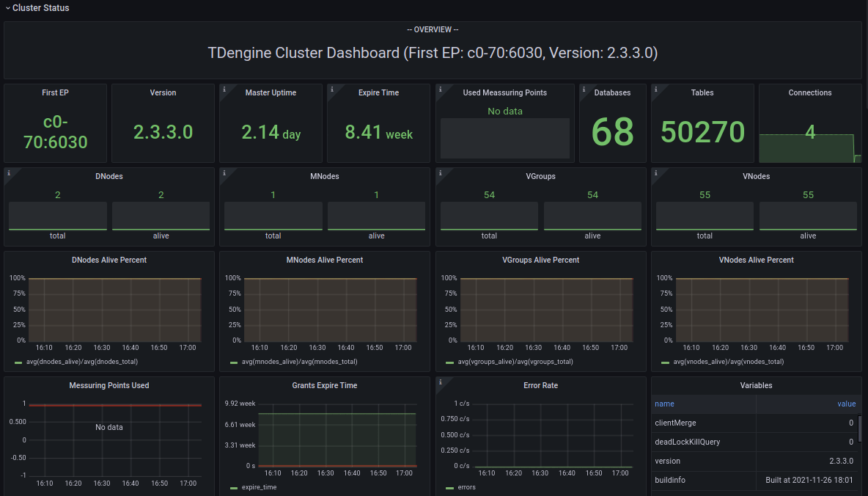Viewport: 868px width, 496px height.
Task: Open the panel menu from Variables title
Action: (x=756, y=385)
